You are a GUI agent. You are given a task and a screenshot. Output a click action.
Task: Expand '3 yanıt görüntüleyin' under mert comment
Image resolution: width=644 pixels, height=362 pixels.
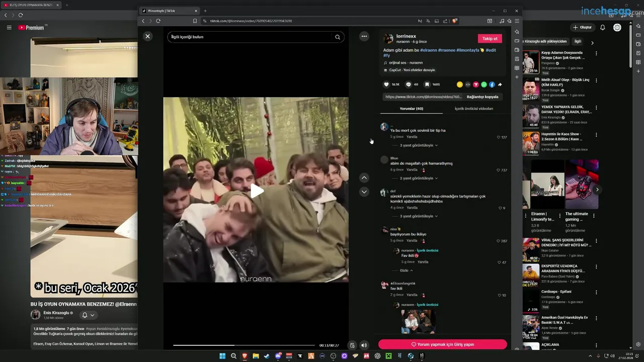[419, 145]
